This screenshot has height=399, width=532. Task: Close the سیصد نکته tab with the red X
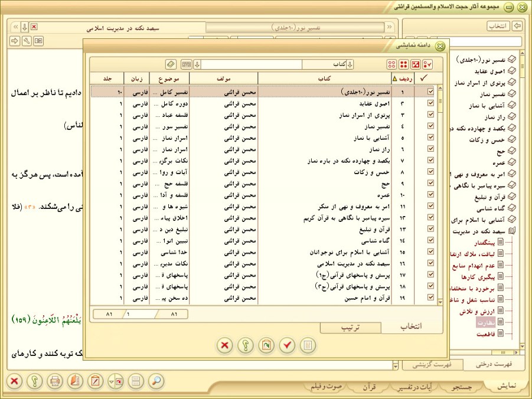click(x=34, y=27)
